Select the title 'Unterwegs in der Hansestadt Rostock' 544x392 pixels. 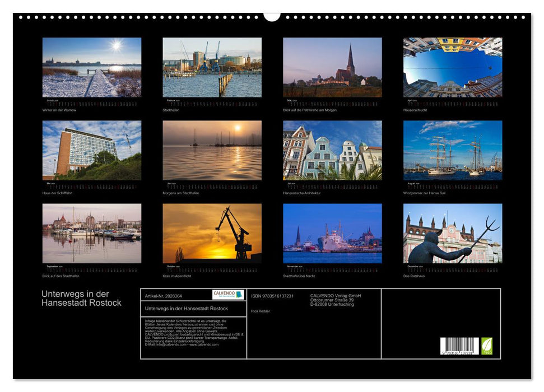(81, 297)
